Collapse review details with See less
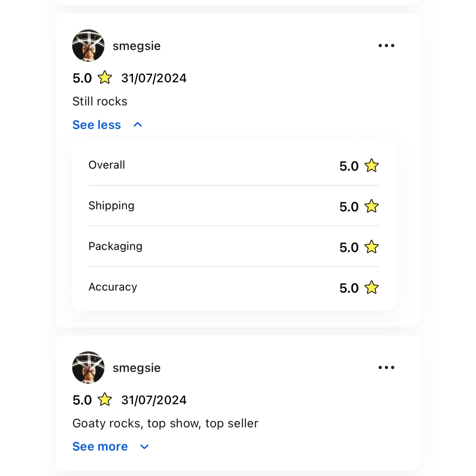This screenshot has height=476, width=476. coord(97,125)
